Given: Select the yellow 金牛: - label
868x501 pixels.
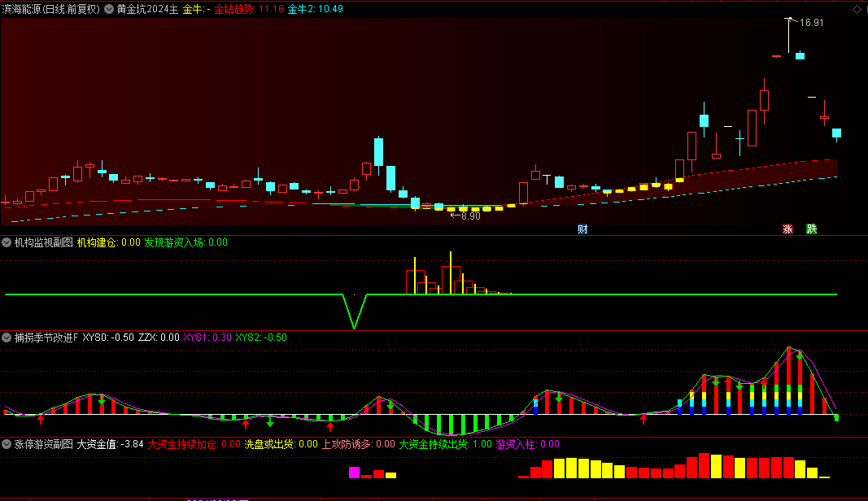Looking at the screenshot, I should point(197,9).
